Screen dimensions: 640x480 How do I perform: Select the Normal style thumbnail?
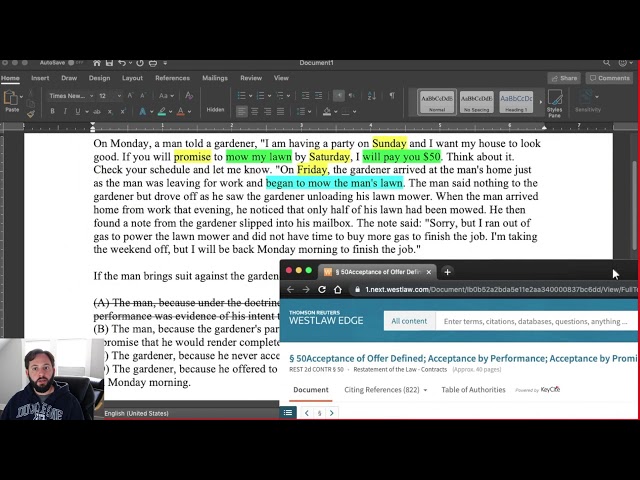[437, 102]
